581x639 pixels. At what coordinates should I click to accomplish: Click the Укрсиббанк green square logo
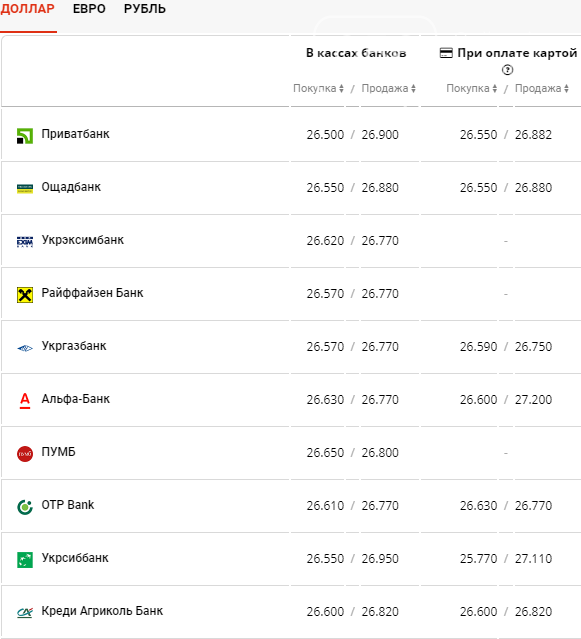point(25,560)
